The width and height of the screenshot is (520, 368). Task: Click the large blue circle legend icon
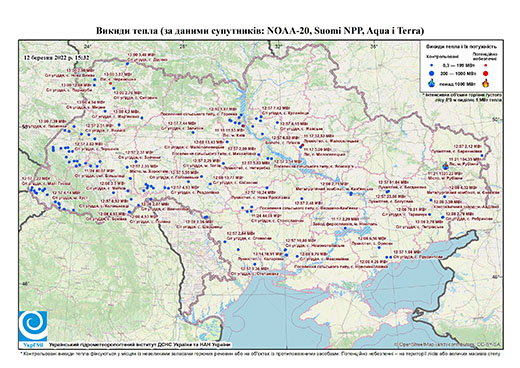432,73
